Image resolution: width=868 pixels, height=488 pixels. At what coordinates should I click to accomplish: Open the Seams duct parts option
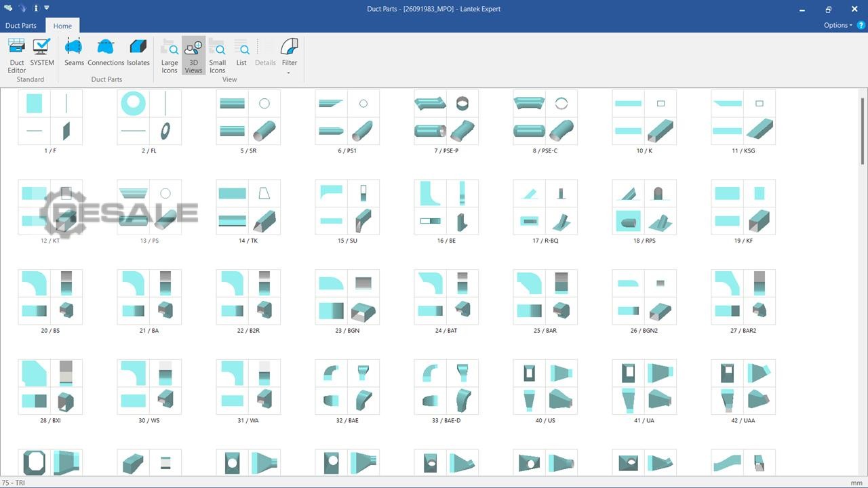tap(74, 53)
